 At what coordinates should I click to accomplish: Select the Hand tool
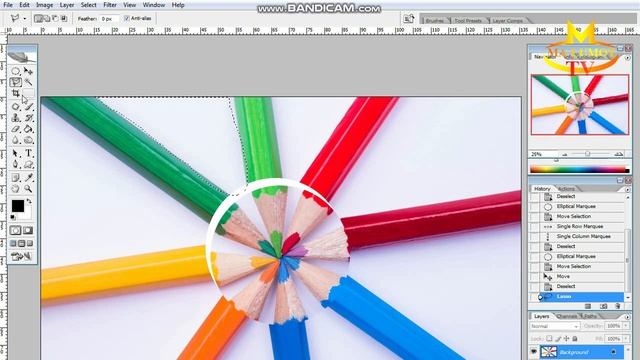pos(16,189)
